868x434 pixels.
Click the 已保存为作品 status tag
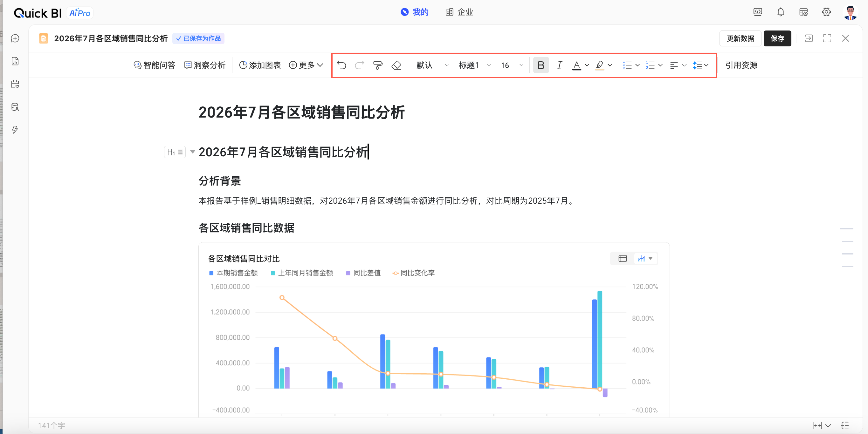[x=198, y=38]
